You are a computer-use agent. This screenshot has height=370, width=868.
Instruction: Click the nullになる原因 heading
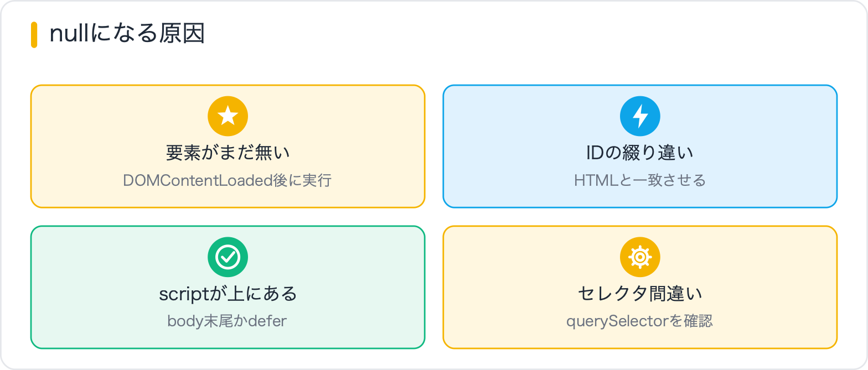[127, 34]
